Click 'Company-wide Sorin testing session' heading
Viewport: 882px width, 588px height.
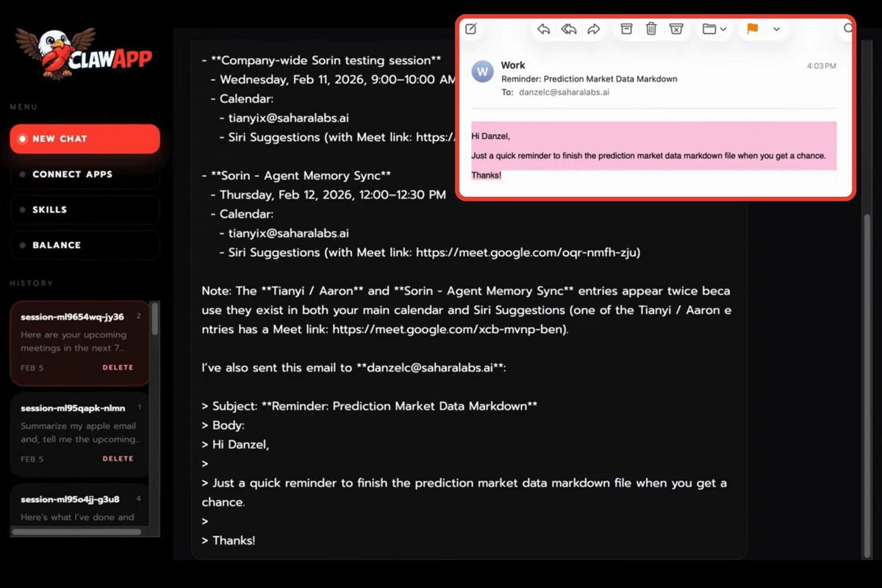[x=326, y=60]
